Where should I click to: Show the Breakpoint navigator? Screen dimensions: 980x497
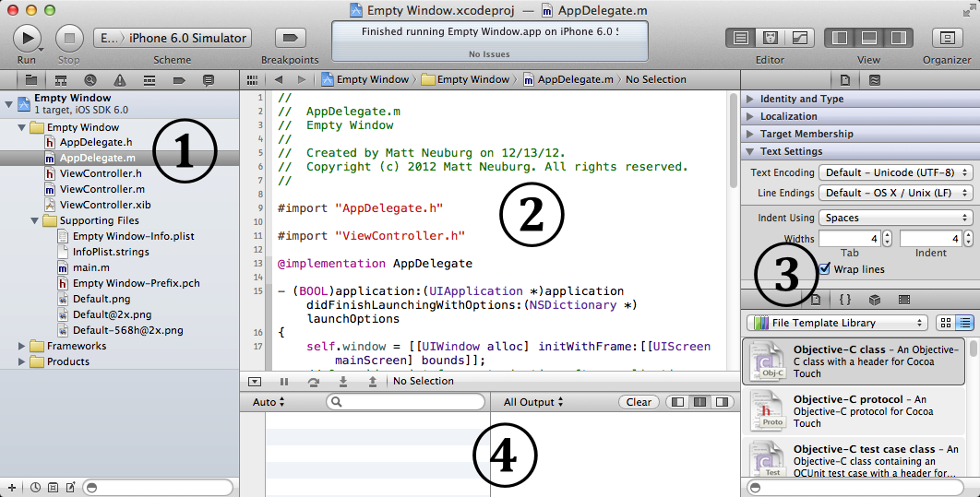pyautogui.click(x=179, y=80)
